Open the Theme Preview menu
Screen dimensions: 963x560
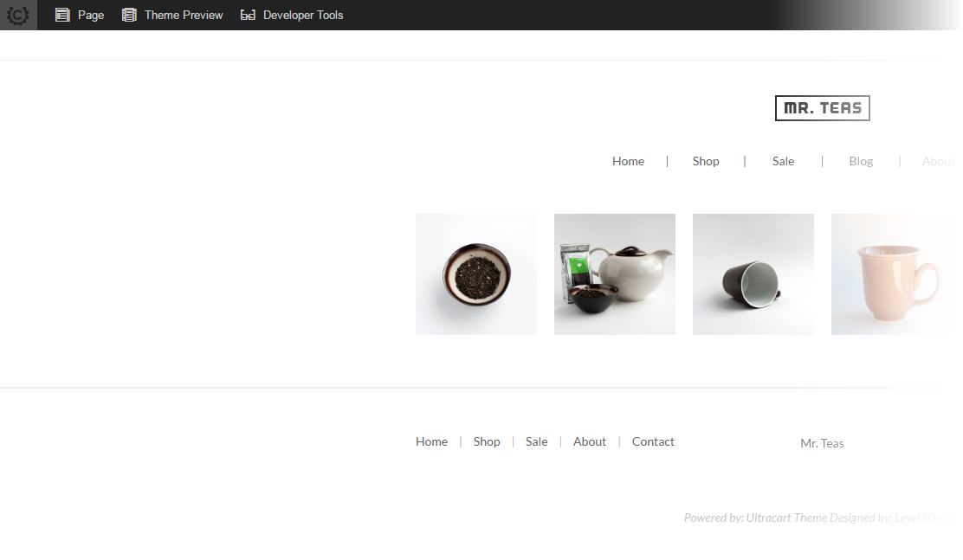(x=172, y=15)
